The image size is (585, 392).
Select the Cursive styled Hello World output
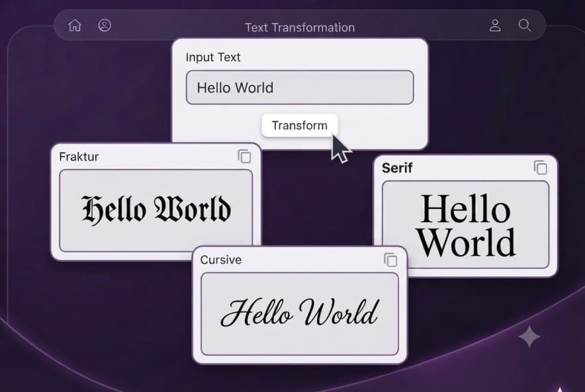(300, 314)
